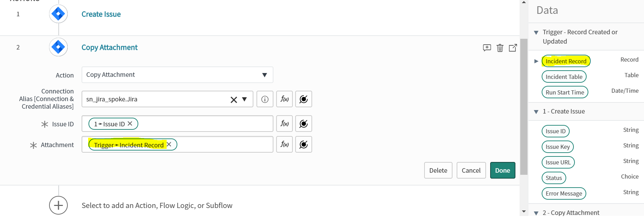
Task: Click the plus icon to add an action
Action: 58,205
